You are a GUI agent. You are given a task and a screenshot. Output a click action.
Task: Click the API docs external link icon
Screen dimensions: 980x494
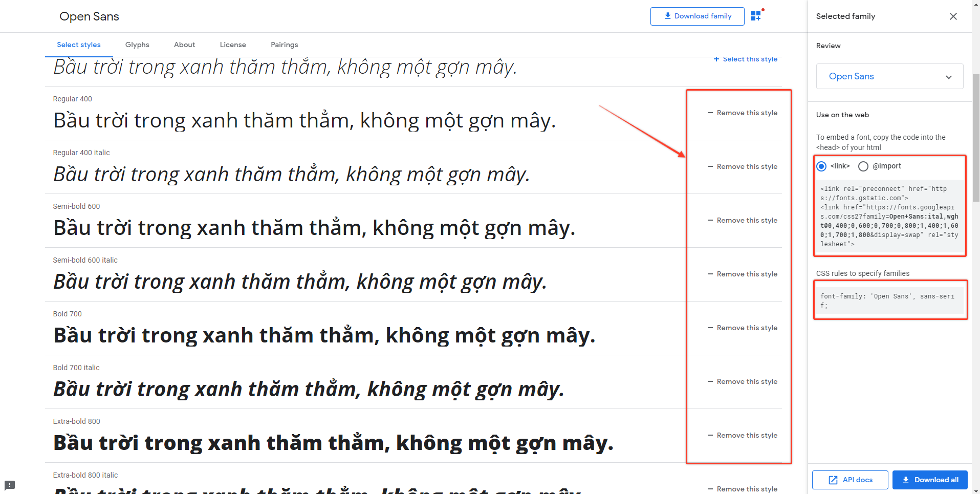(833, 480)
